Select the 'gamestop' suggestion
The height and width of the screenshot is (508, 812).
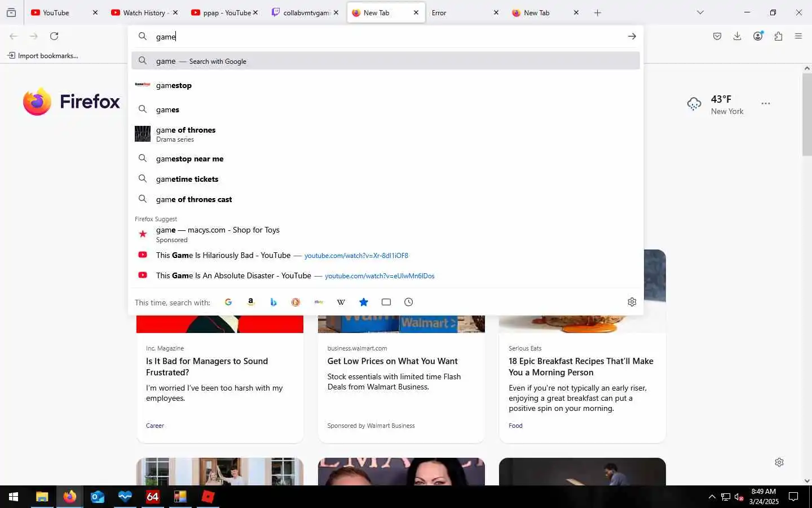[386, 85]
